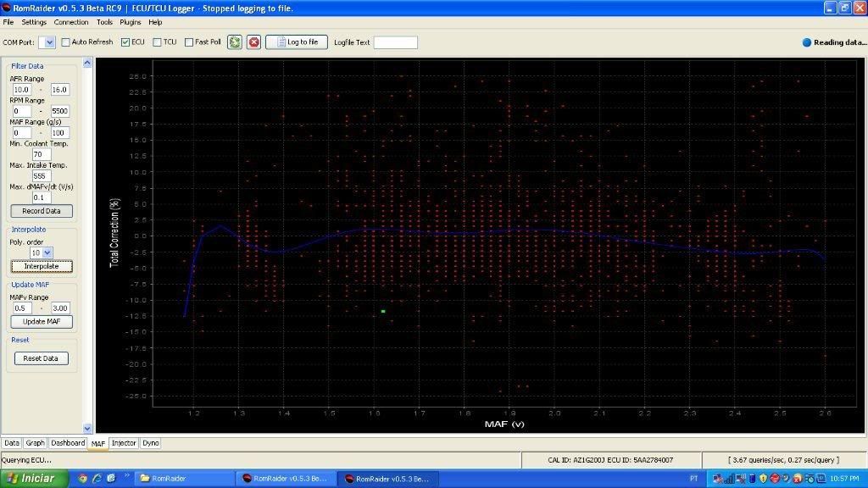Screen dimensions: 868x488
Task: Open the RomRaider folder taskbar item
Action: click(x=184, y=479)
